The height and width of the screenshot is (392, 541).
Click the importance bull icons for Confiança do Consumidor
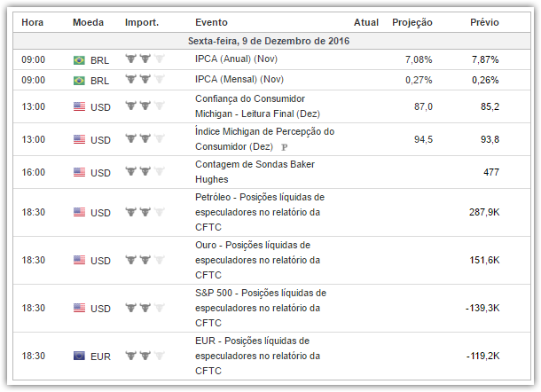(x=145, y=106)
